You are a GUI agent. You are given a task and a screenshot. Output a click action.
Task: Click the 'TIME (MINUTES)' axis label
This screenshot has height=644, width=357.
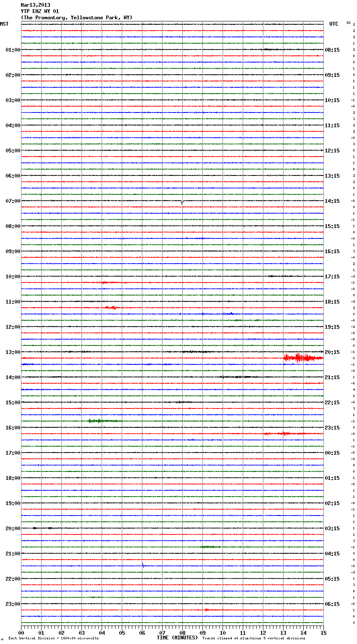[x=177, y=638]
